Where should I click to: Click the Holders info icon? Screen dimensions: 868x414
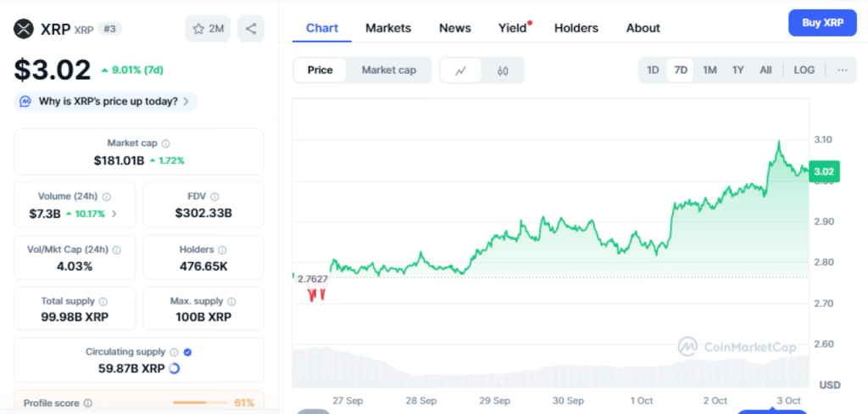tap(222, 249)
